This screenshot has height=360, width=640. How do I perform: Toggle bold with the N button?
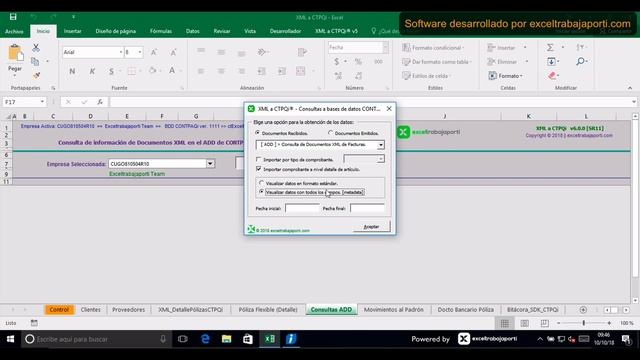click(x=72, y=71)
